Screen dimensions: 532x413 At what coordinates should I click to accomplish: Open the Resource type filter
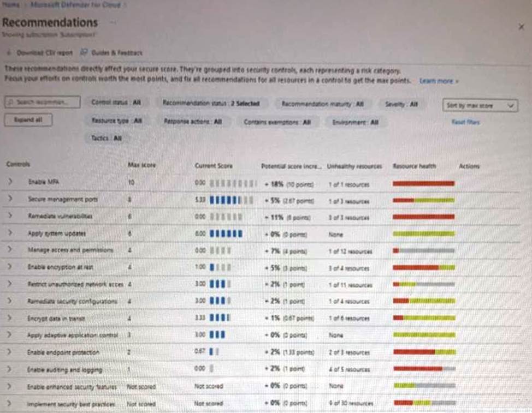pyautogui.click(x=116, y=121)
